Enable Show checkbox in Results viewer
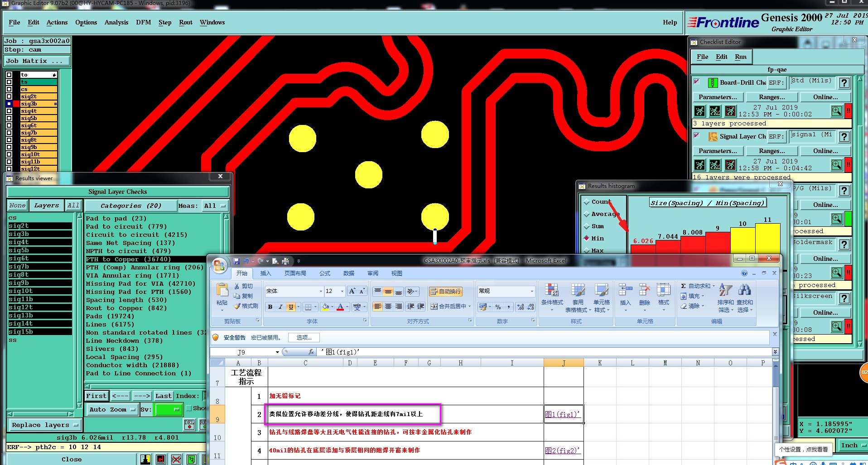The height and width of the screenshot is (465, 868). coord(189,408)
